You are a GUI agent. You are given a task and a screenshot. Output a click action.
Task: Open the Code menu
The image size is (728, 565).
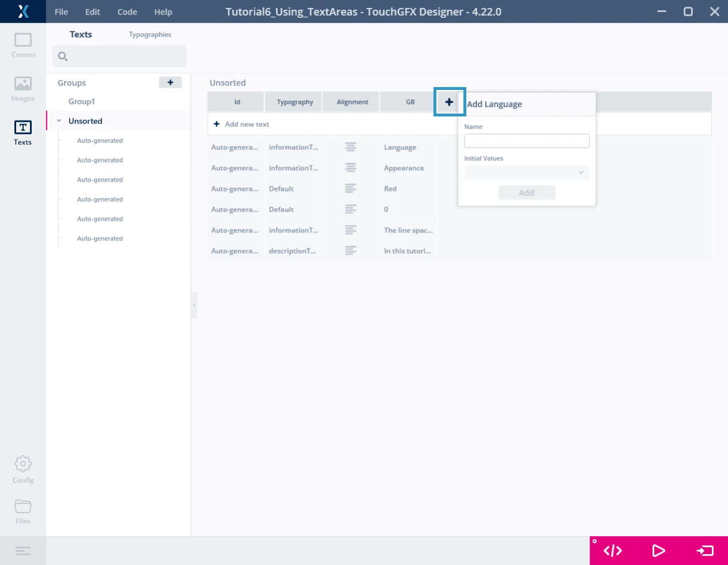pos(127,12)
